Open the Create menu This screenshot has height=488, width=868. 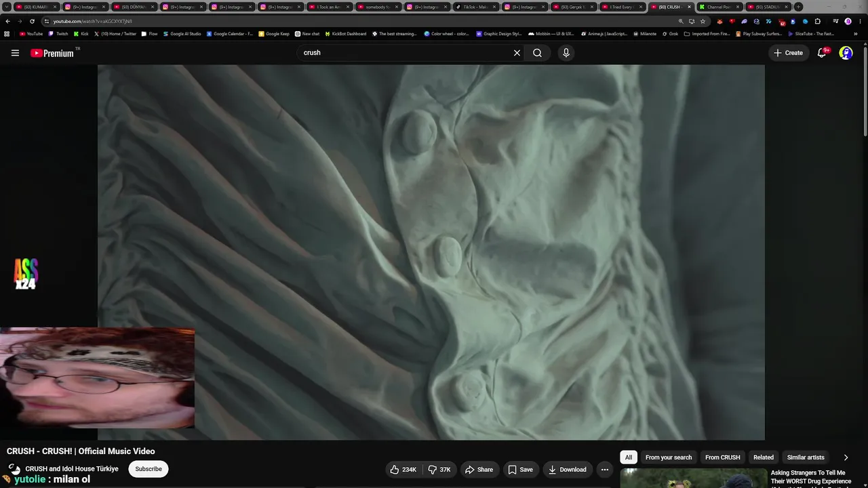[x=788, y=53]
